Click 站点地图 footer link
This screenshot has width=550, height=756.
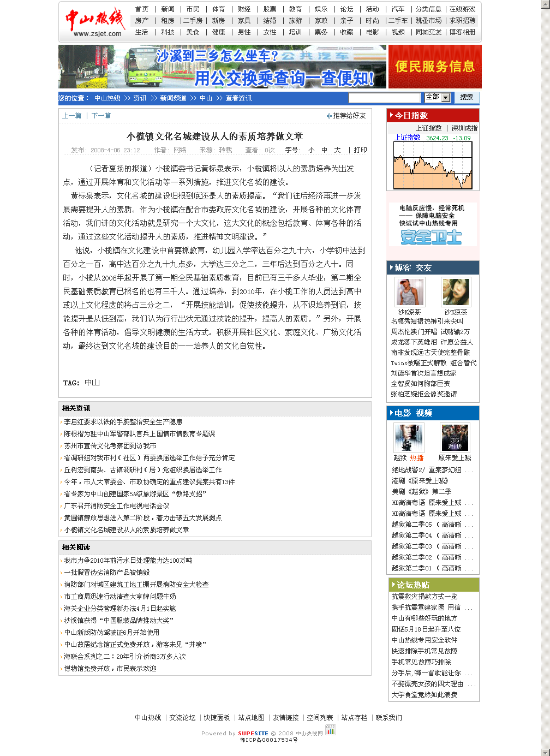[252, 718]
